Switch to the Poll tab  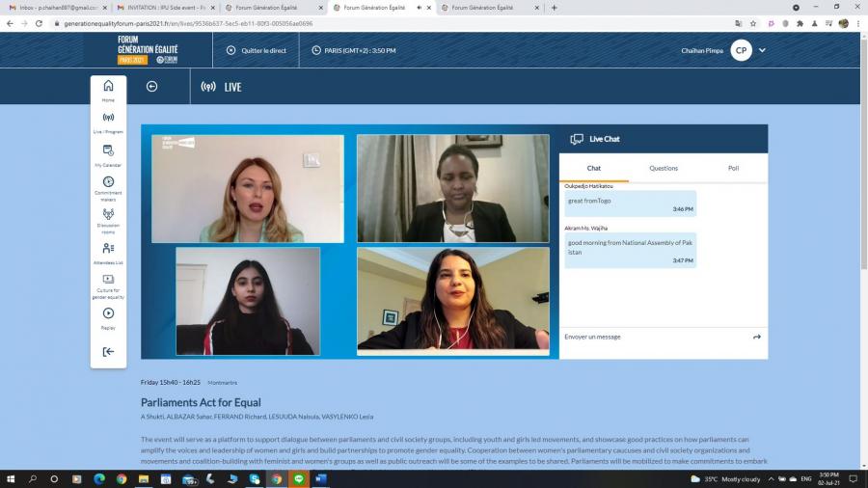[733, 168]
